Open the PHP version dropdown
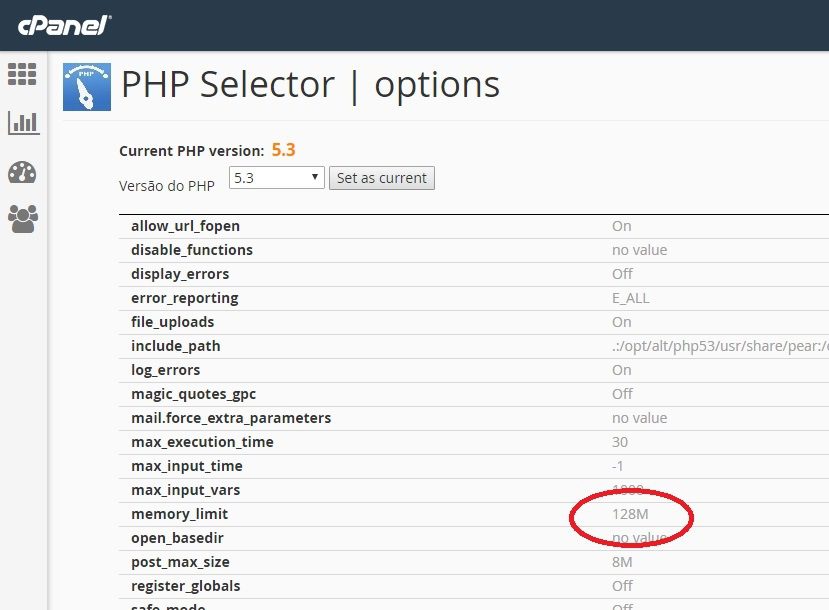The width and height of the screenshot is (829, 610). tap(276, 177)
